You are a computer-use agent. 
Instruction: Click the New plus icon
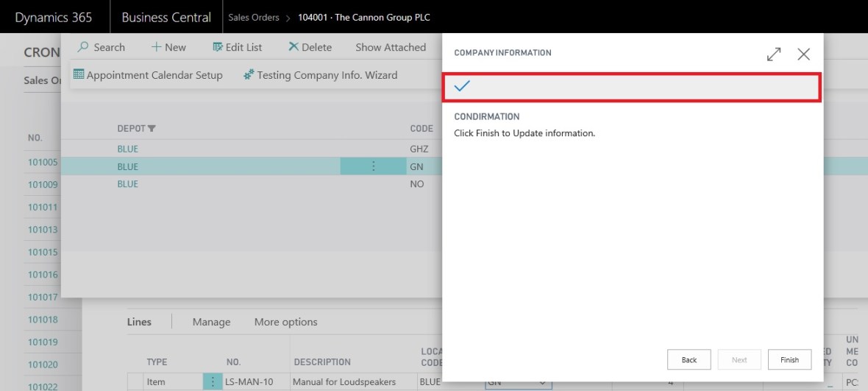pyautogui.click(x=156, y=47)
